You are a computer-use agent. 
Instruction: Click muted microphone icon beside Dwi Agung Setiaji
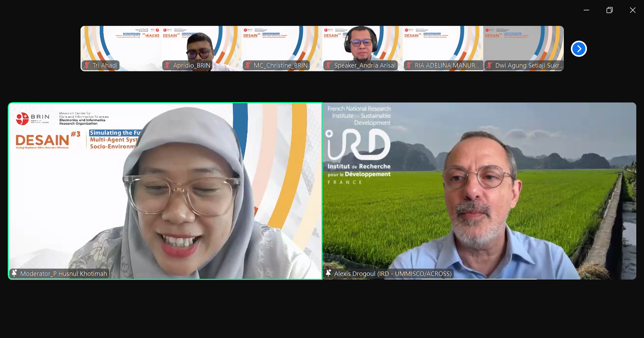pos(489,65)
